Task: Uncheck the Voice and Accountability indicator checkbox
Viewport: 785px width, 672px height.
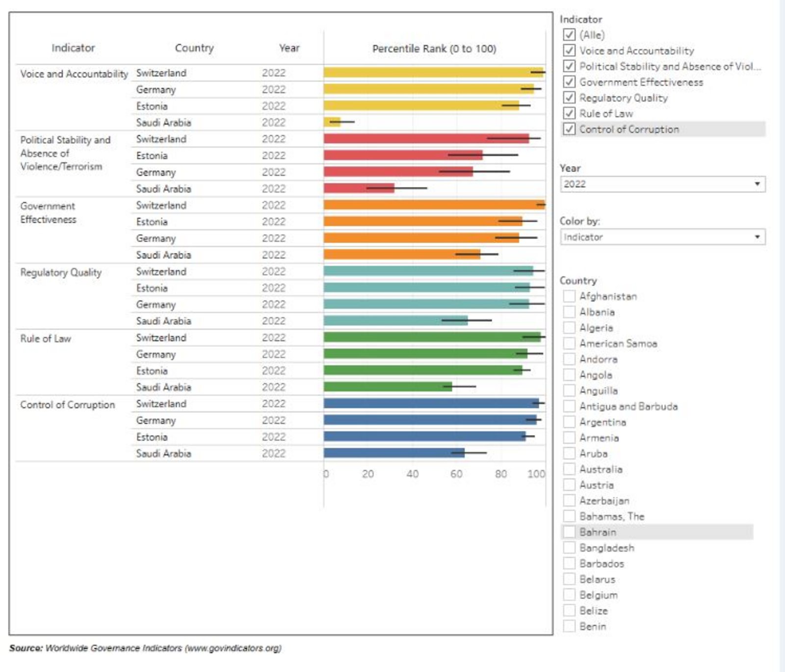Action: 569,51
